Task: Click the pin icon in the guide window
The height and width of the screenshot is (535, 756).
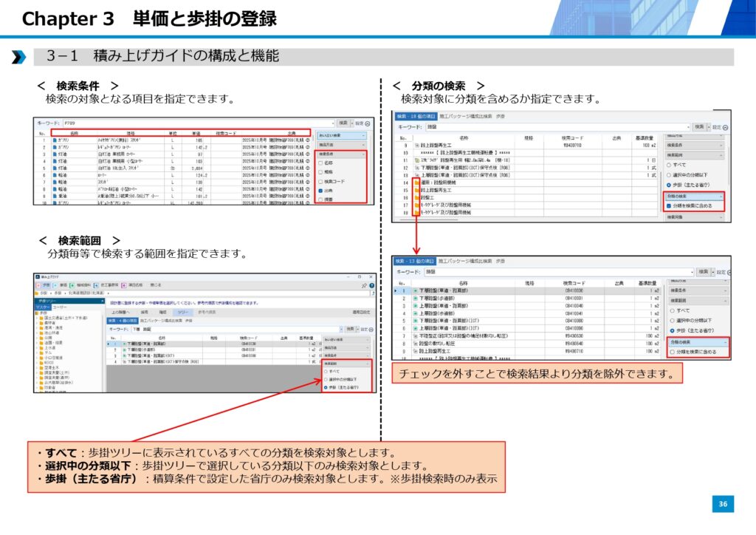Action: tap(364, 284)
